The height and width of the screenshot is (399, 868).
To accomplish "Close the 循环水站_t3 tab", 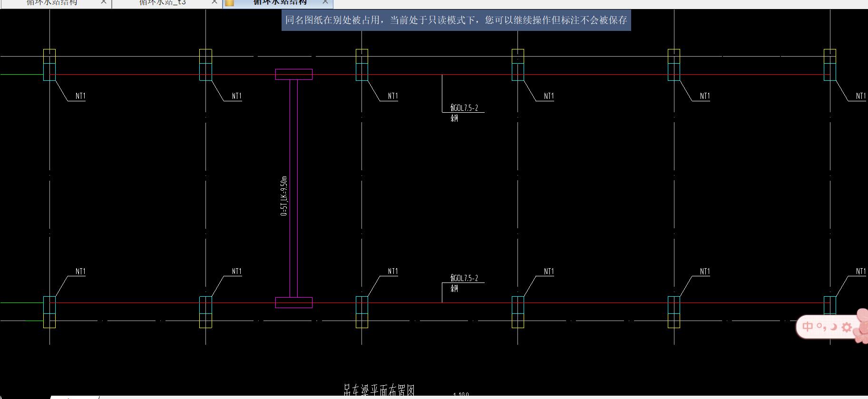I will point(215,2).
